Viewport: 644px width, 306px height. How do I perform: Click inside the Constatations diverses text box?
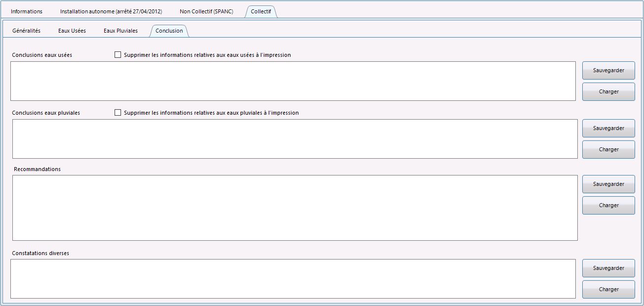293,279
